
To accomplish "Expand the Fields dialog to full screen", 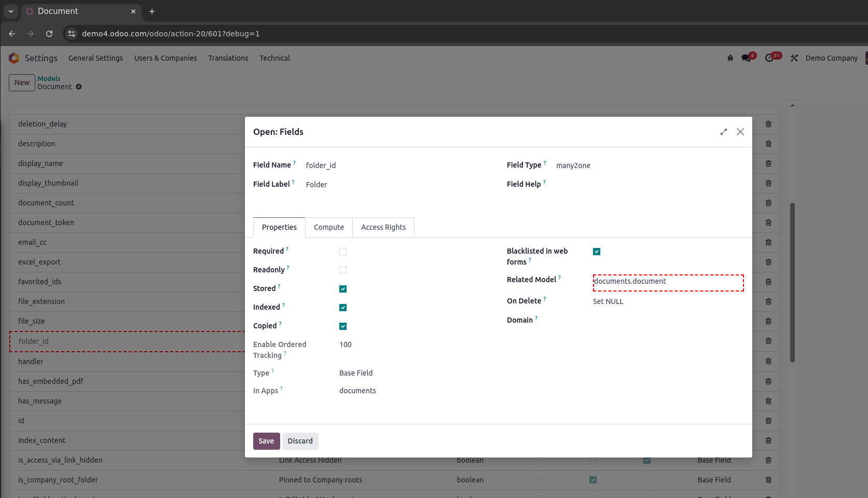I will [x=723, y=132].
